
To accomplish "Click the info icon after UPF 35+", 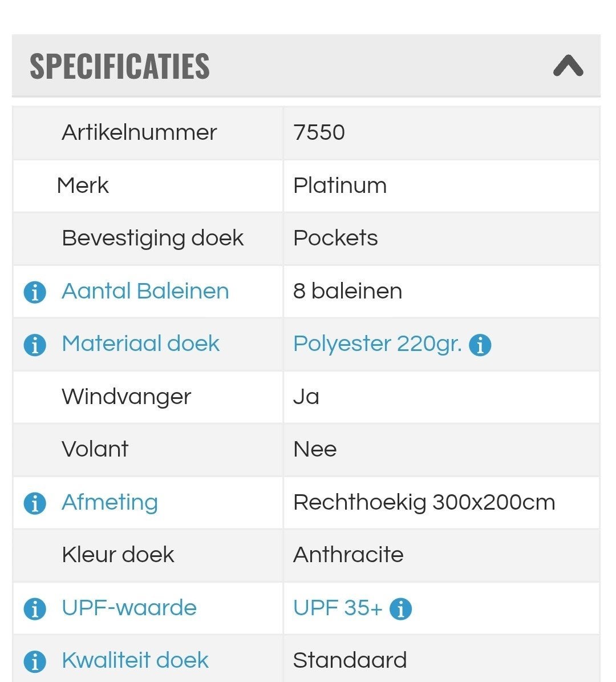I will (400, 608).
